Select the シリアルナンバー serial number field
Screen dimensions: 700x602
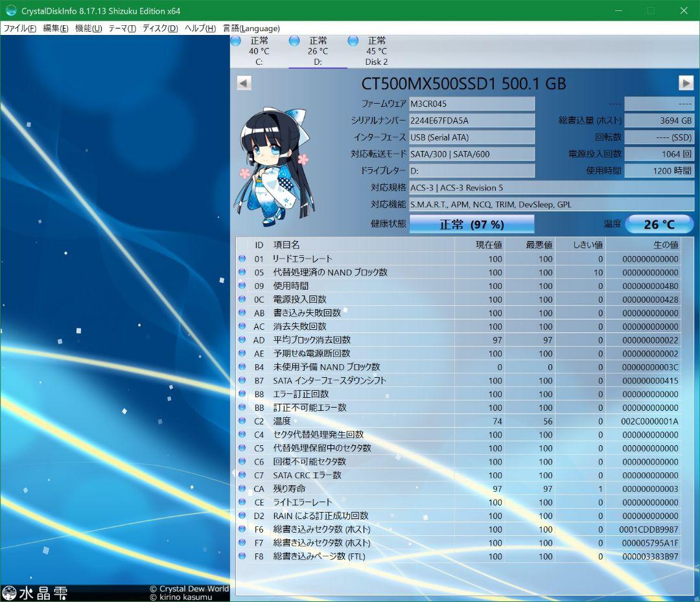[x=471, y=120]
